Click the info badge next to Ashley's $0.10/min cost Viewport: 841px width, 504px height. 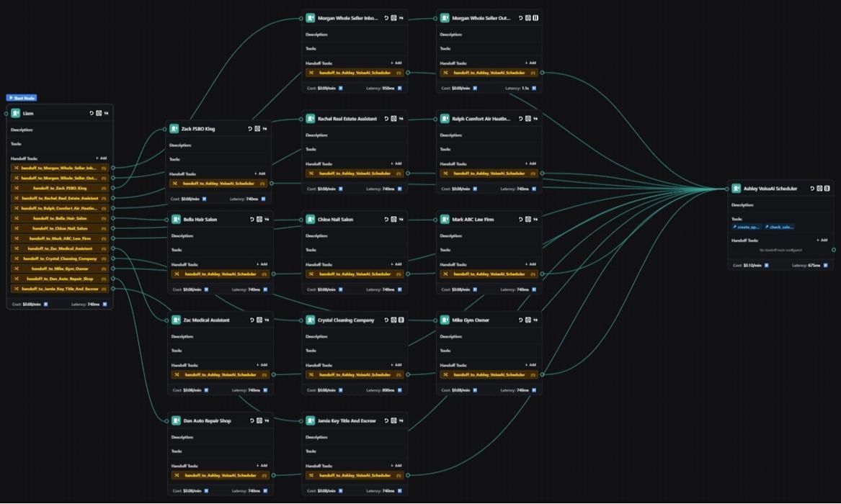point(766,264)
